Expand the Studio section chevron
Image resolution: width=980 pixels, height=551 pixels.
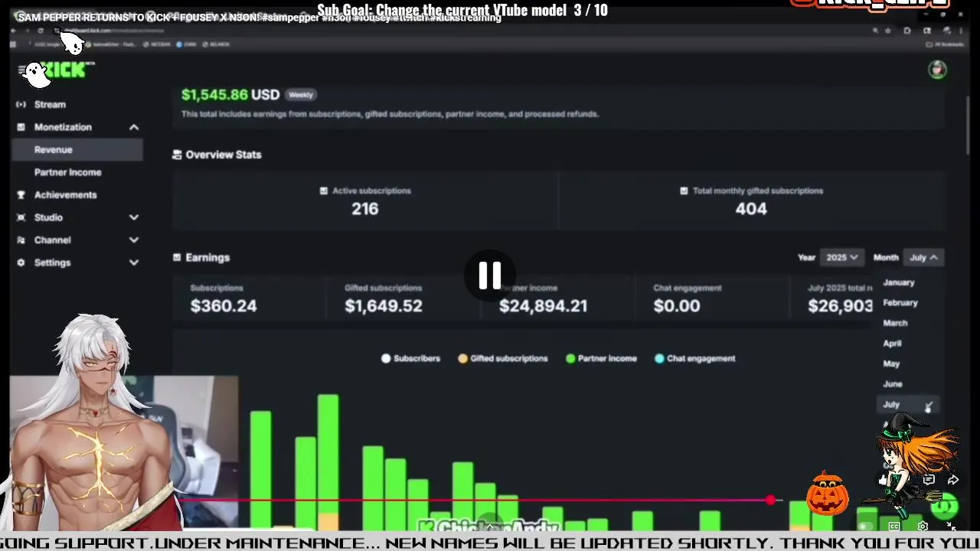point(134,217)
